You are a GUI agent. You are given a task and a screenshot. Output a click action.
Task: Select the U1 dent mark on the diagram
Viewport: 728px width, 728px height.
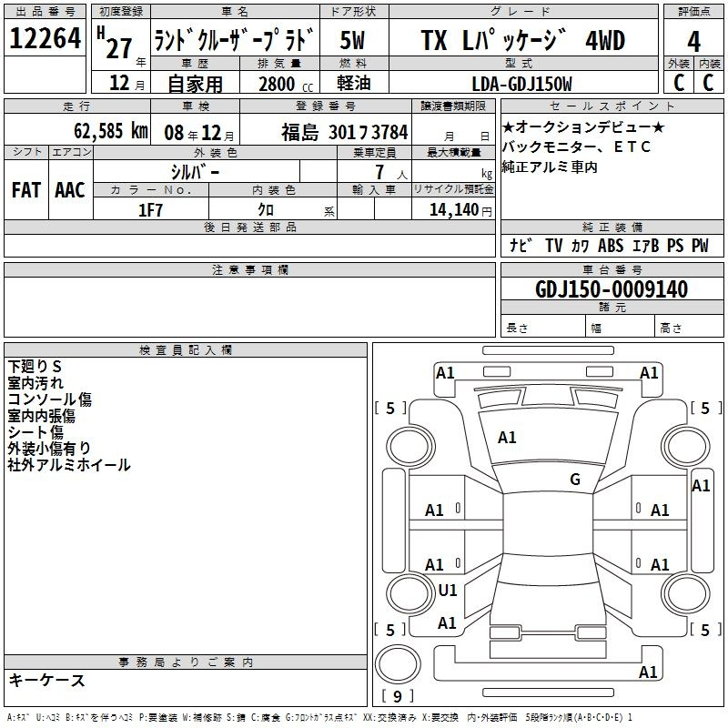click(x=448, y=591)
